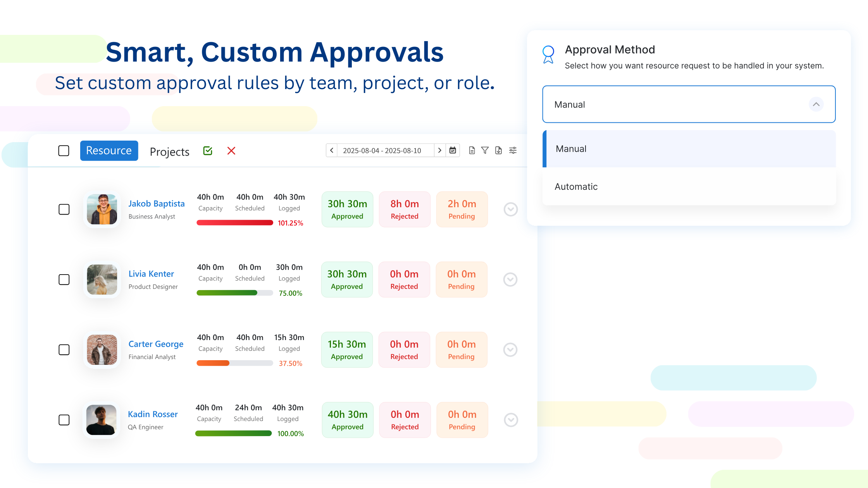Open the sliders settings icon
The image size is (868, 488).
pos(513,150)
